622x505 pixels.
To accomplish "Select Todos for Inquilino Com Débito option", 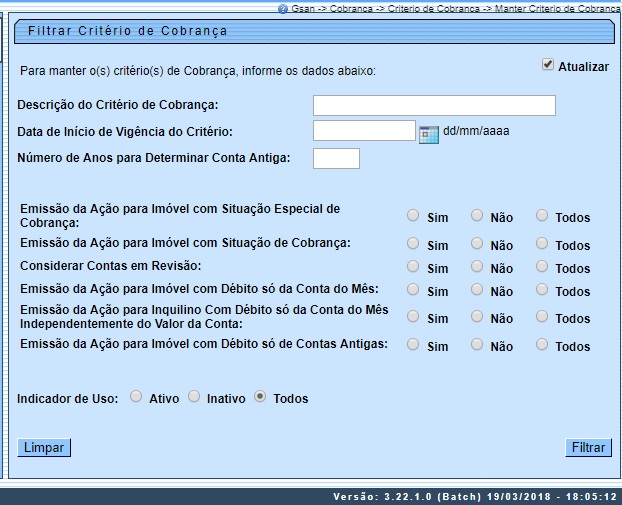I will [542, 317].
